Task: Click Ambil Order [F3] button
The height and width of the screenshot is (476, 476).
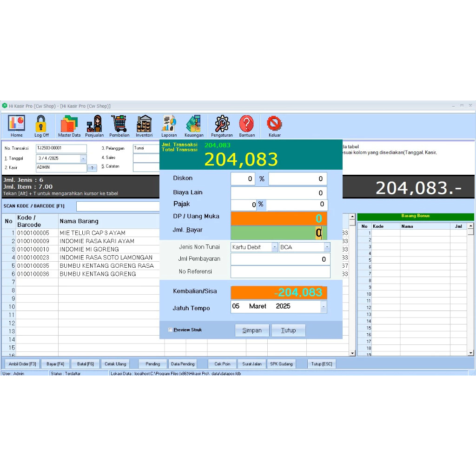Action: coord(22,364)
